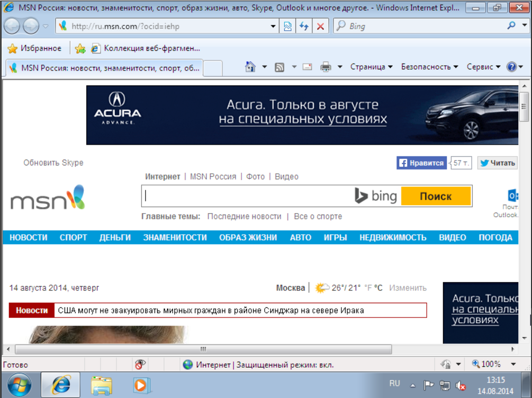This screenshot has width=532, height=398.
Task: Click the Home page icon in command bar
Action: [x=250, y=67]
